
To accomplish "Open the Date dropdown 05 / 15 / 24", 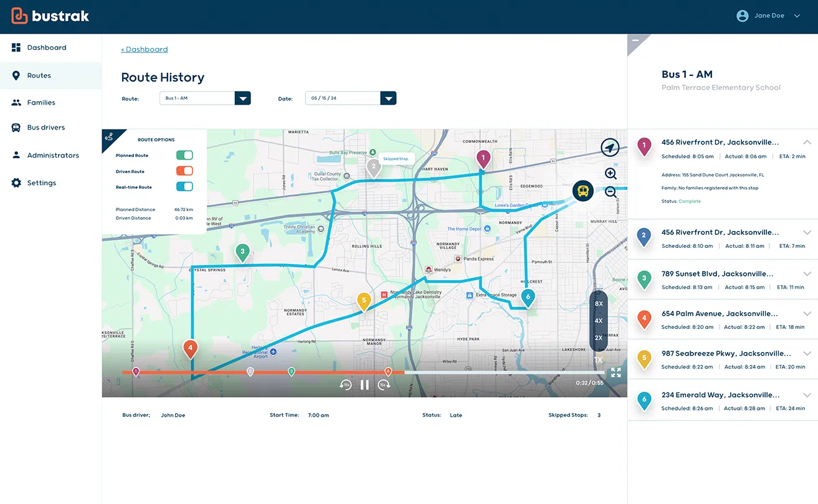I will 351,98.
